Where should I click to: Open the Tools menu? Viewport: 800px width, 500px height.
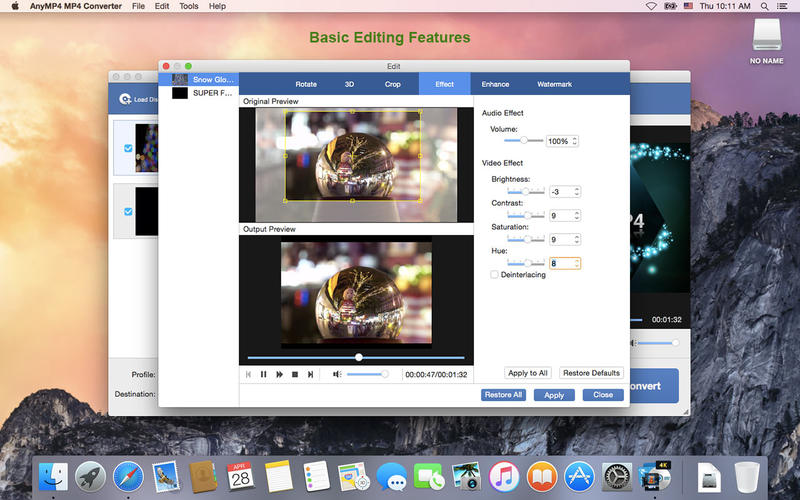188,6
